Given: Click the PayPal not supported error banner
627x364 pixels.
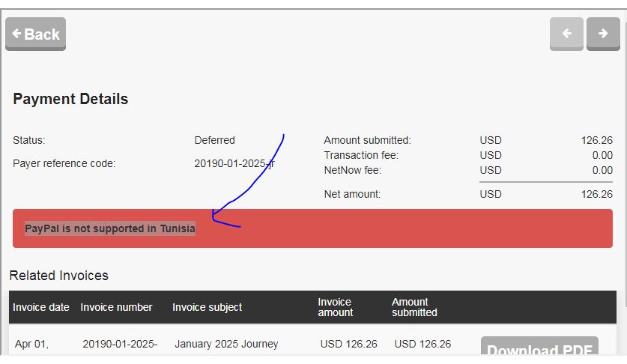Looking at the screenshot, I should [x=312, y=228].
